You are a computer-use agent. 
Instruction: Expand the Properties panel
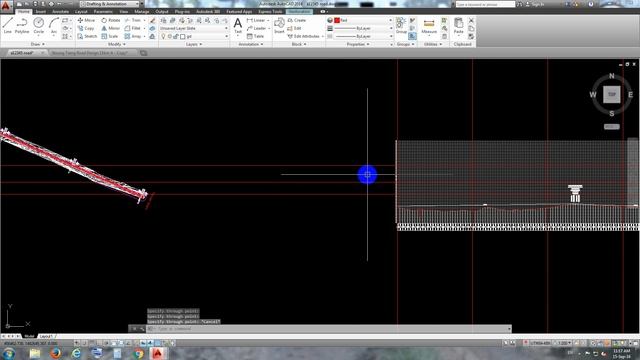(x=358, y=44)
